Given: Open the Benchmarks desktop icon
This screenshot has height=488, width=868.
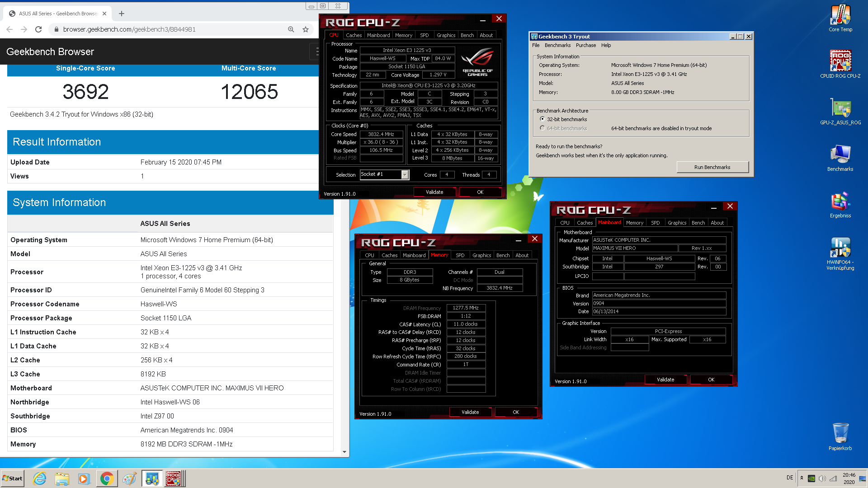Looking at the screenshot, I should [840, 158].
